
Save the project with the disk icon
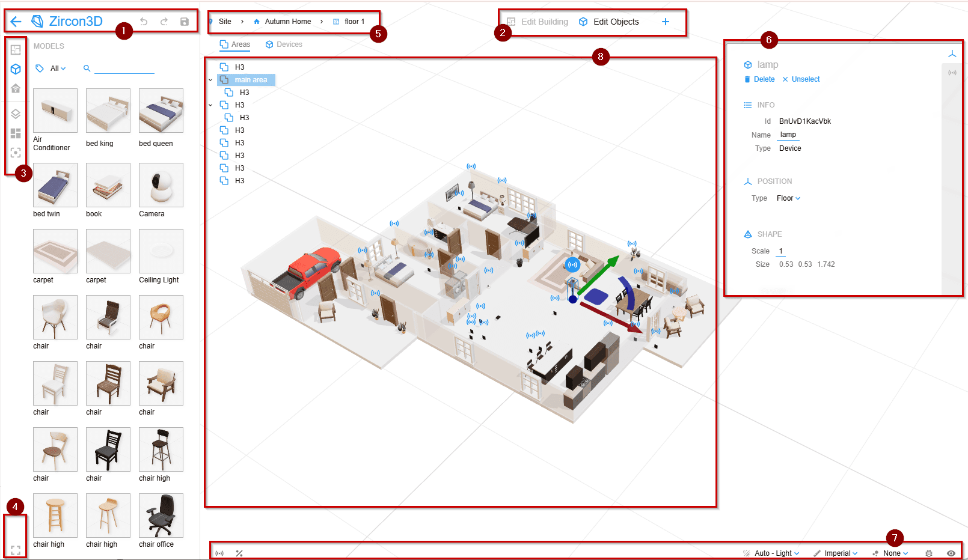[x=183, y=21]
